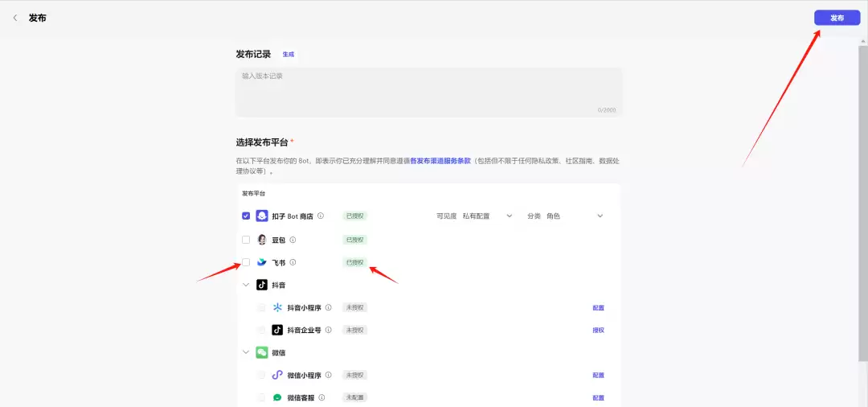Click the 扣子 Bot 商店 logo icon
Viewport: 868px width, 407px height.
click(x=262, y=216)
